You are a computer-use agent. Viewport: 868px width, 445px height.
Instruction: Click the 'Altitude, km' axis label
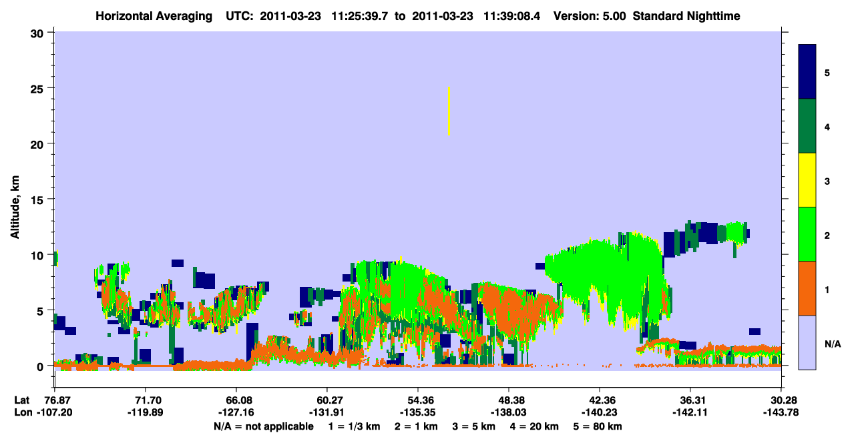coord(15,207)
